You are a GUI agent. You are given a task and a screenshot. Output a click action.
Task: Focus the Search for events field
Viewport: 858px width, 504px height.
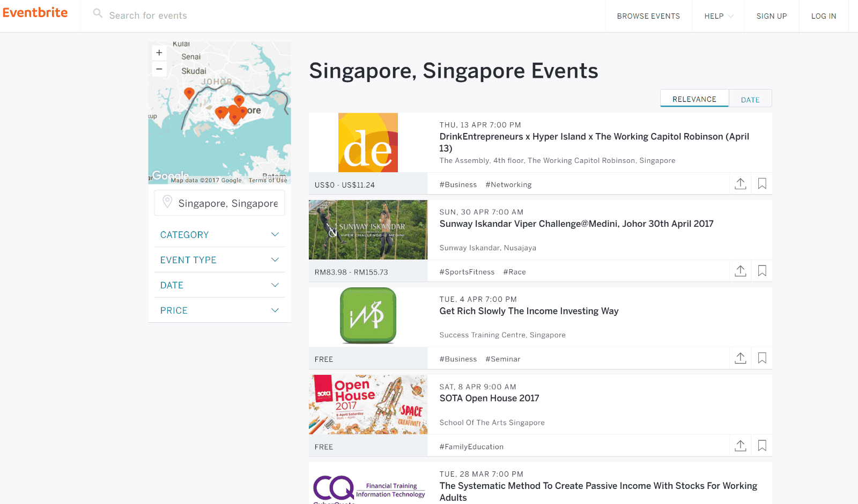(343, 16)
